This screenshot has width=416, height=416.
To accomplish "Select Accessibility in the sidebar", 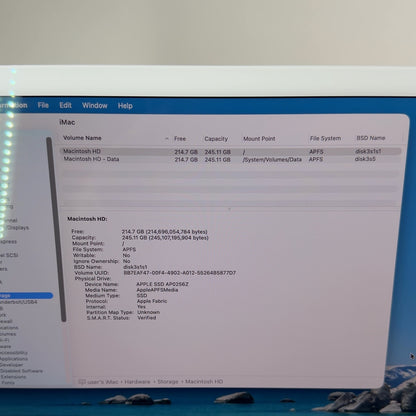I will point(13,353).
